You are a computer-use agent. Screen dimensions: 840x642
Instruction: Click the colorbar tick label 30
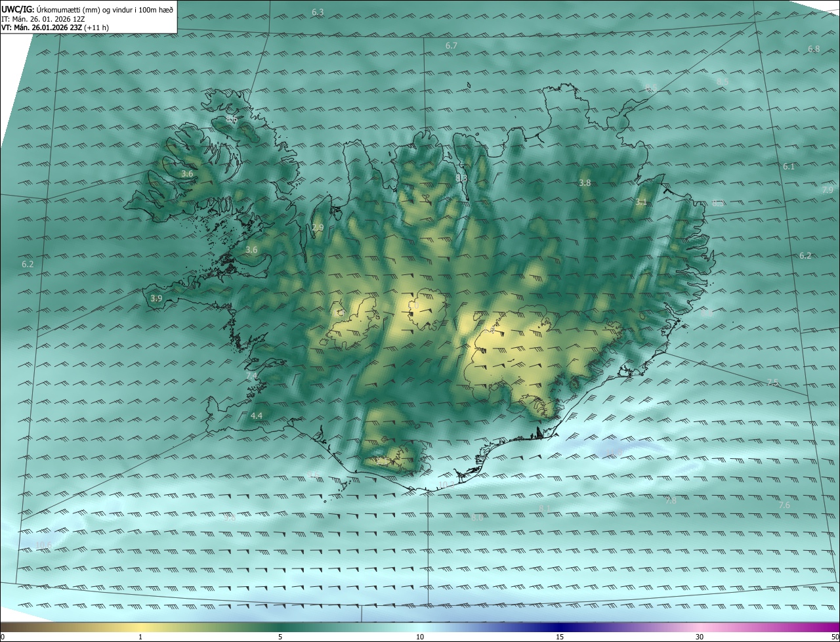pos(700,637)
